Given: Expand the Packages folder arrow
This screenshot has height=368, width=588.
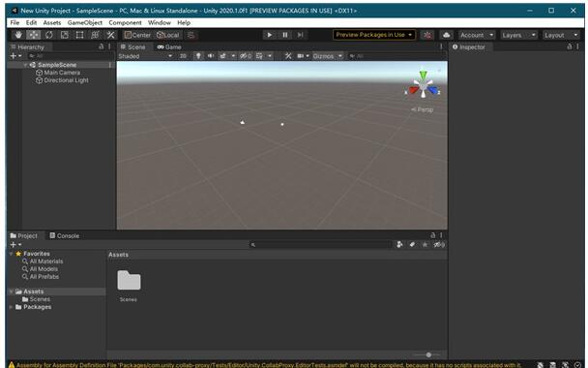Looking at the screenshot, I should pyautogui.click(x=11, y=307).
